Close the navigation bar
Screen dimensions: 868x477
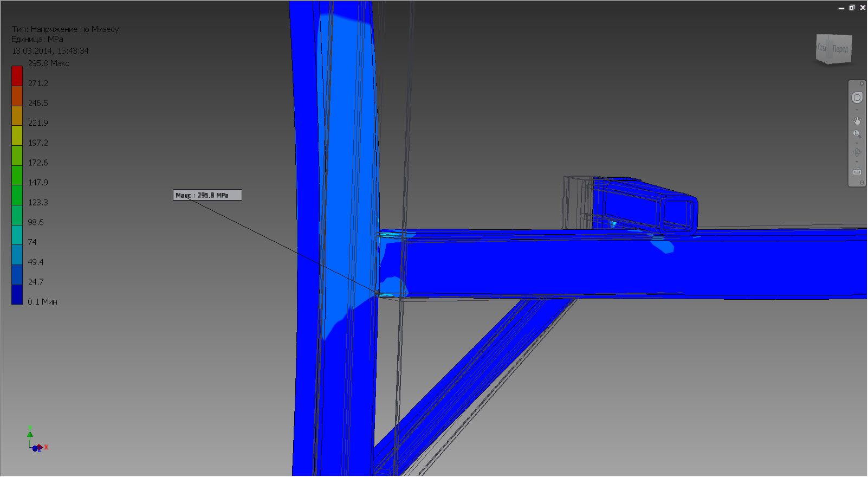862,83
